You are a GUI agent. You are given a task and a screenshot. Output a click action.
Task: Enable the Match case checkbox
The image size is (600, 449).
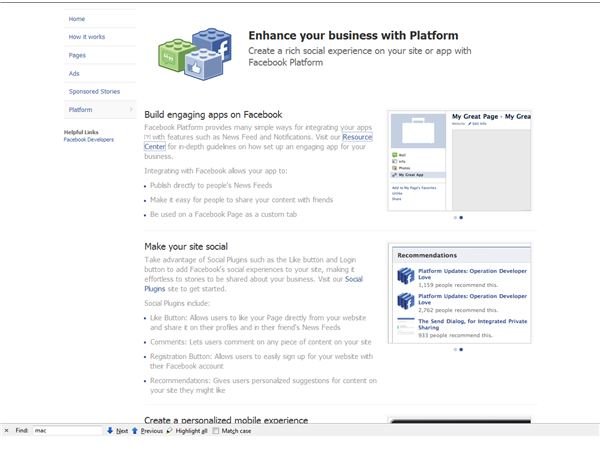(x=216, y=431)
